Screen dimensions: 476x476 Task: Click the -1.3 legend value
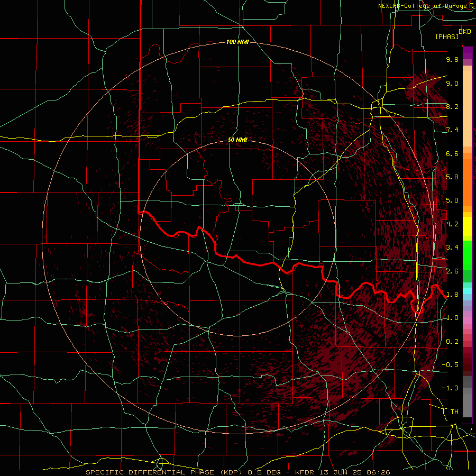450,388
